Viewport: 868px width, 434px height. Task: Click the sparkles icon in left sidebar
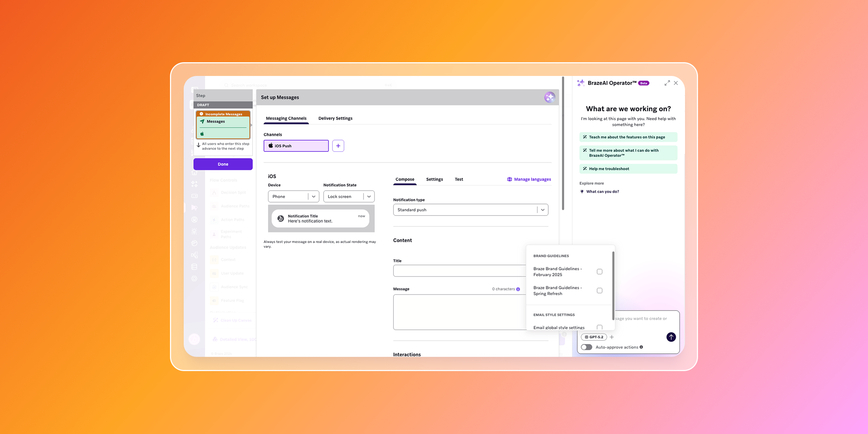click(194, 184)
